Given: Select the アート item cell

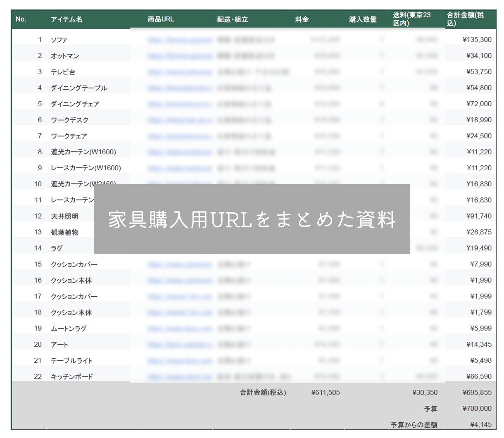Looking at the screenshot, I should pos(59,345).
